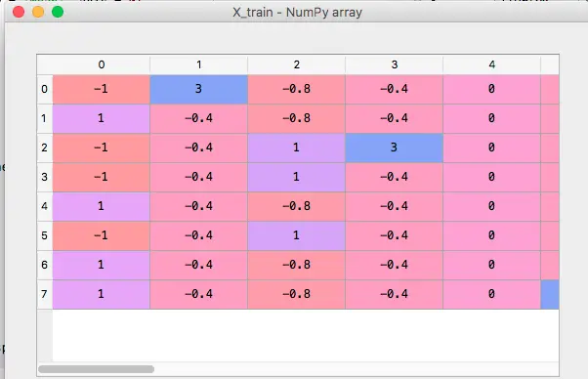The image size is (588, 379).
Task: Click cell -0.4 in row 6, column 1
Action: point(198,265)
